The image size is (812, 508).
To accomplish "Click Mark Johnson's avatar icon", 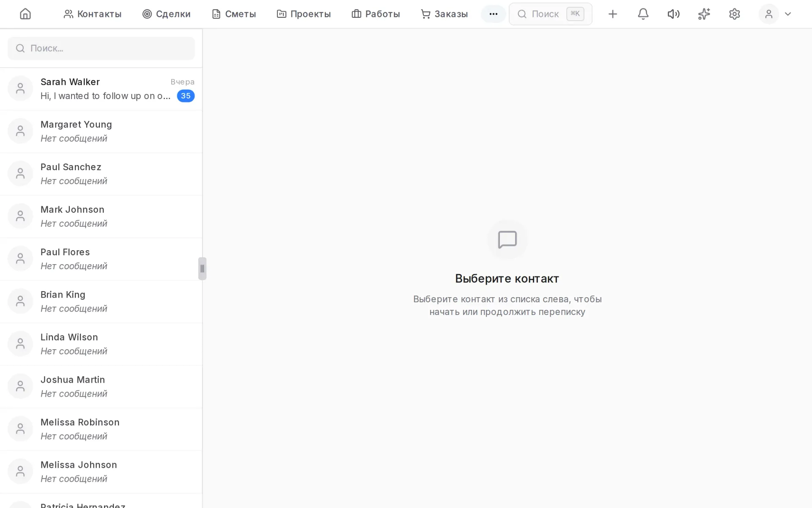I will pyautogui.click(x=20, y=216).
